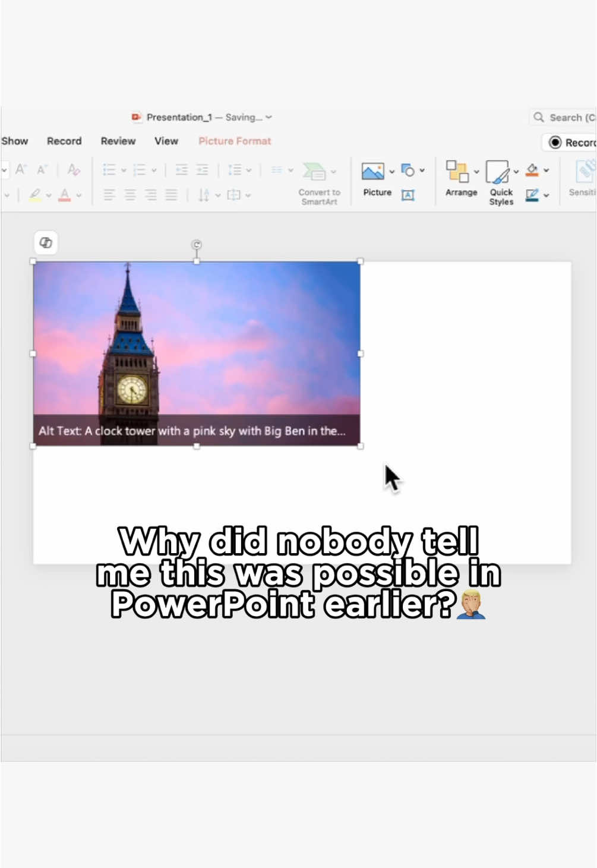Expand the Quick Styles dropdown arrow

point(516,171)
